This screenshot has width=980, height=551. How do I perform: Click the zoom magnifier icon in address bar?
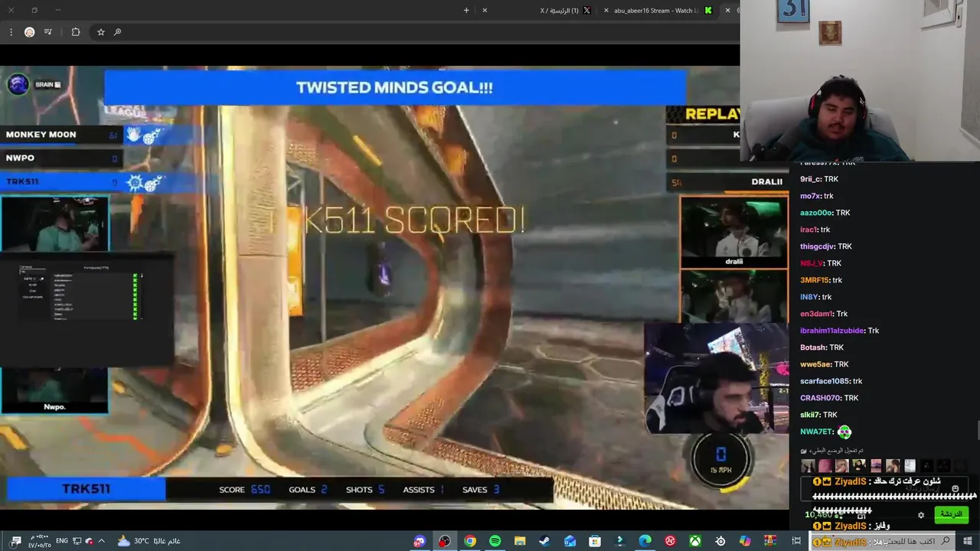click(x=117, y=32)
